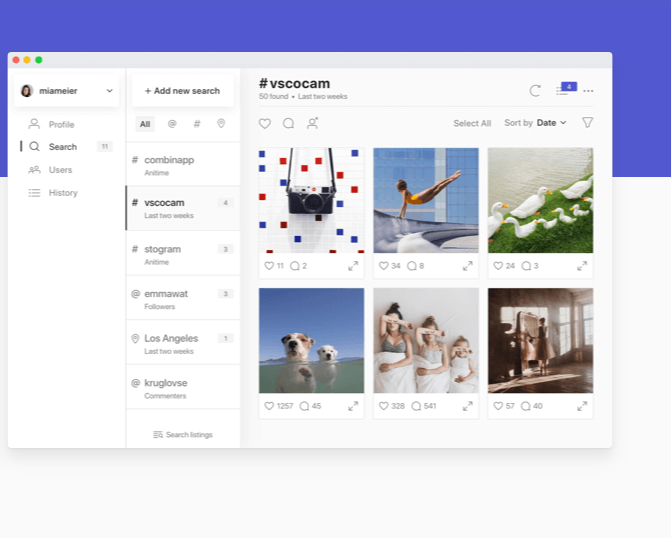671x538 pixels.
Task: Filter searches by the hashtag tab
Action: (x=197, y=124)
